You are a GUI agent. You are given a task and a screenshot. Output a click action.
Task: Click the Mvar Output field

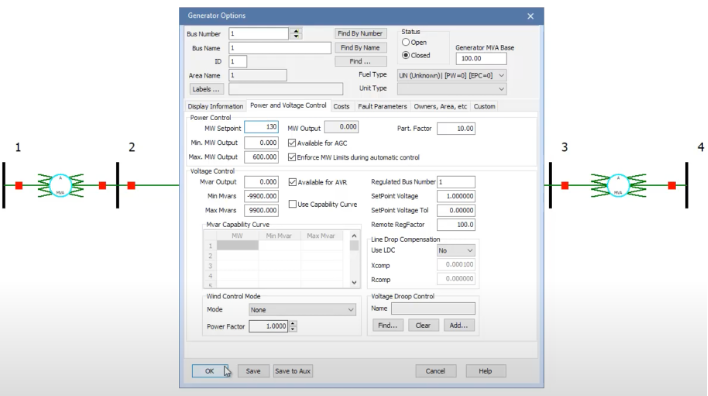pyautogui.click(x=261, y=182)
